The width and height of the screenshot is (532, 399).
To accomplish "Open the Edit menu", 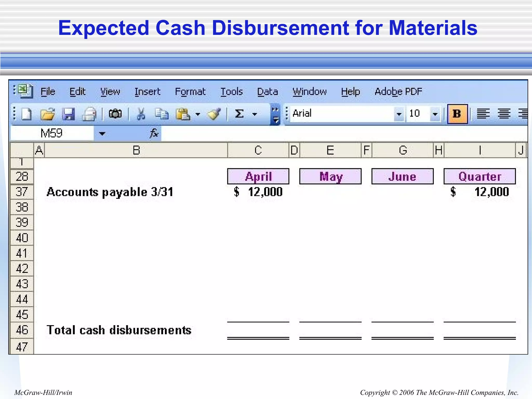I will pos(77,92).
